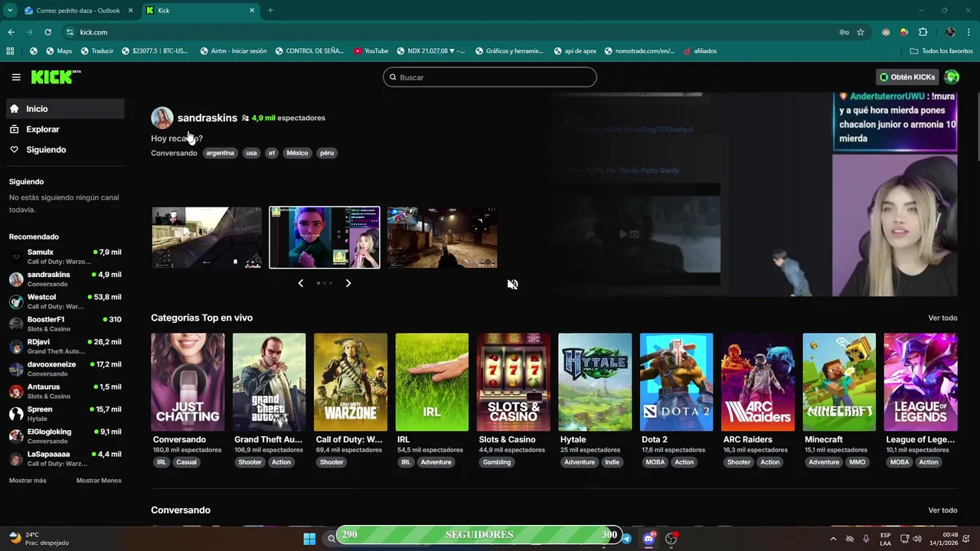980x551 pixels.
Task: Open Telegram from the taskbar
Action: 626,539
